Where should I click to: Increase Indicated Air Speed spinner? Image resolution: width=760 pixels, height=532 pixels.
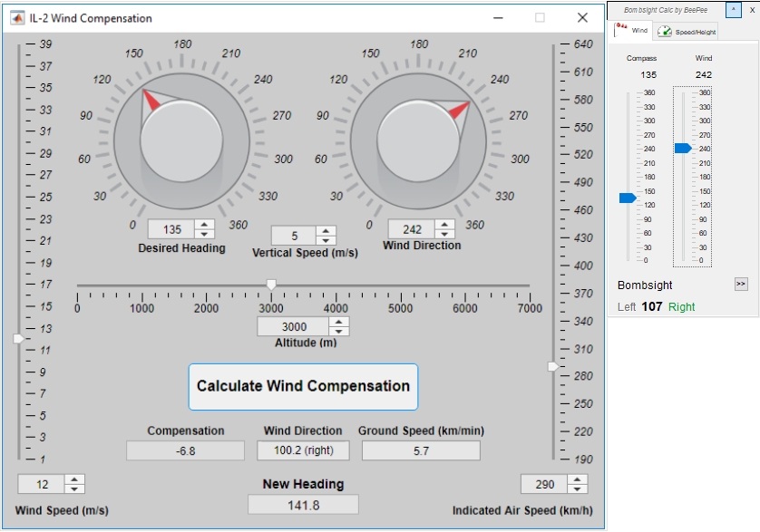click(578, 479)
